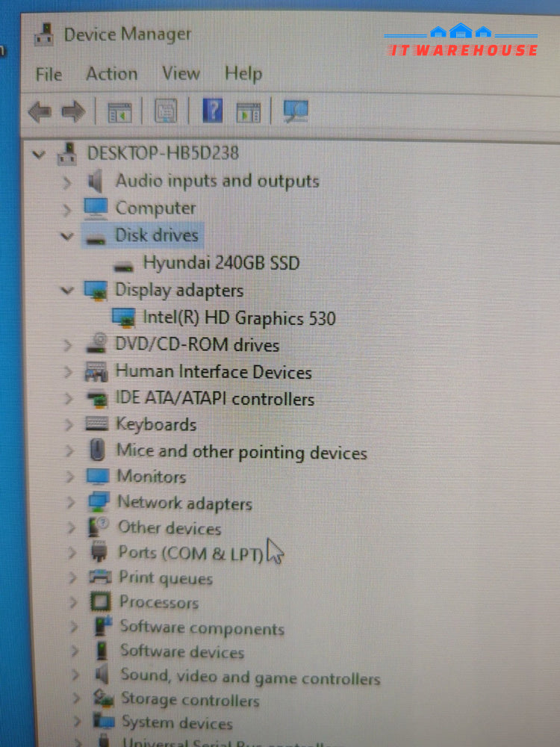The height and width of the screenshot is (747, 560).
Task: Expand Ports (COM & LPT)
Action: 72,553
